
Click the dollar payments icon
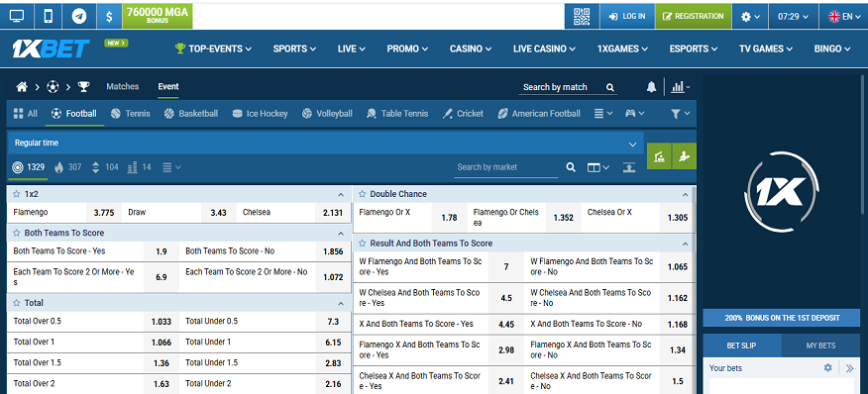[x=110, y=16]
